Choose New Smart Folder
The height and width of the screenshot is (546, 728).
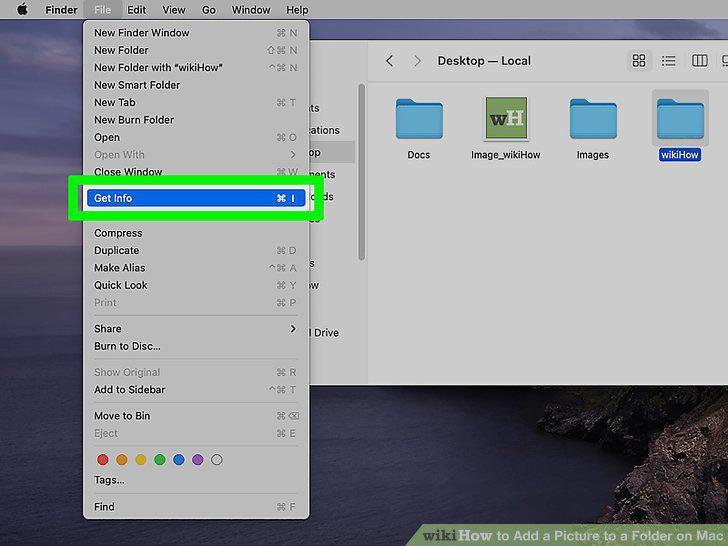[195, 85]
